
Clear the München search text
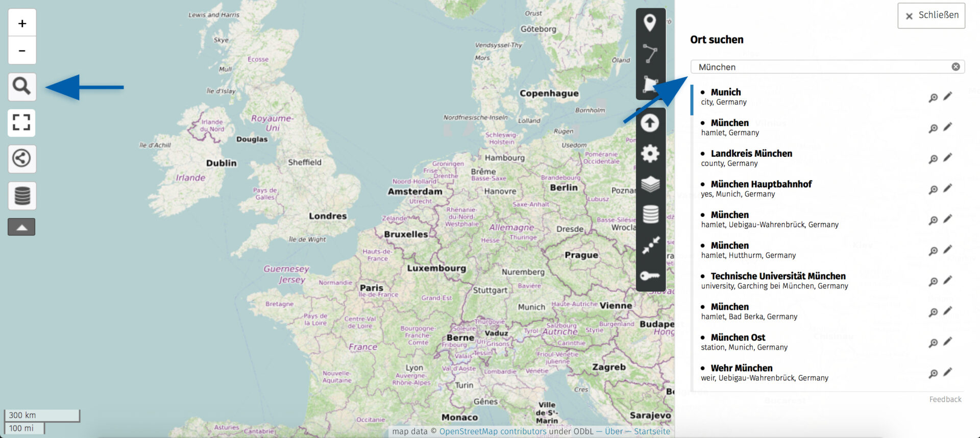(x=955, y=67)
